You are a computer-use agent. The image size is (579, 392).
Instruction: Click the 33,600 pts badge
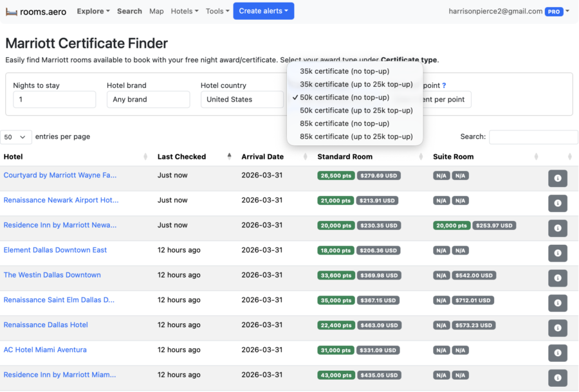(x=336, y=276)
